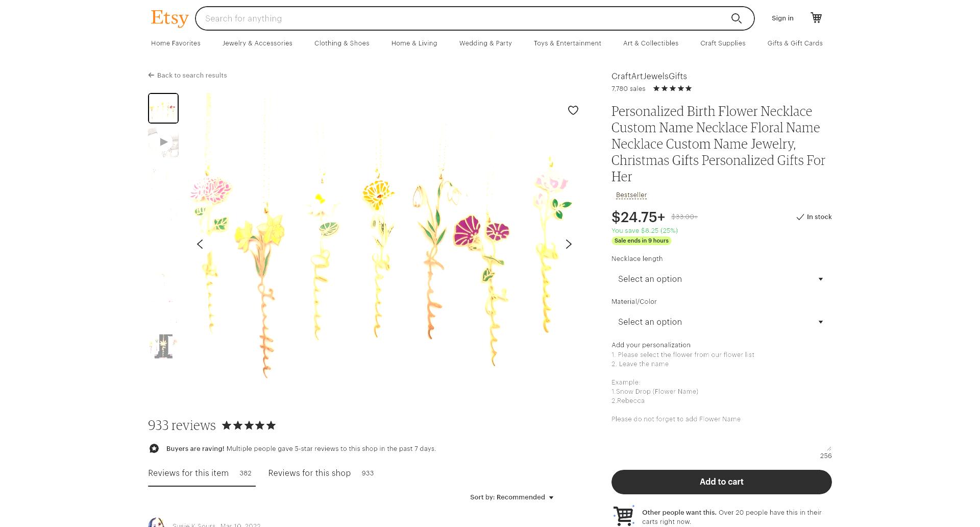Open the Material/Color dropdown

[721, 322]
